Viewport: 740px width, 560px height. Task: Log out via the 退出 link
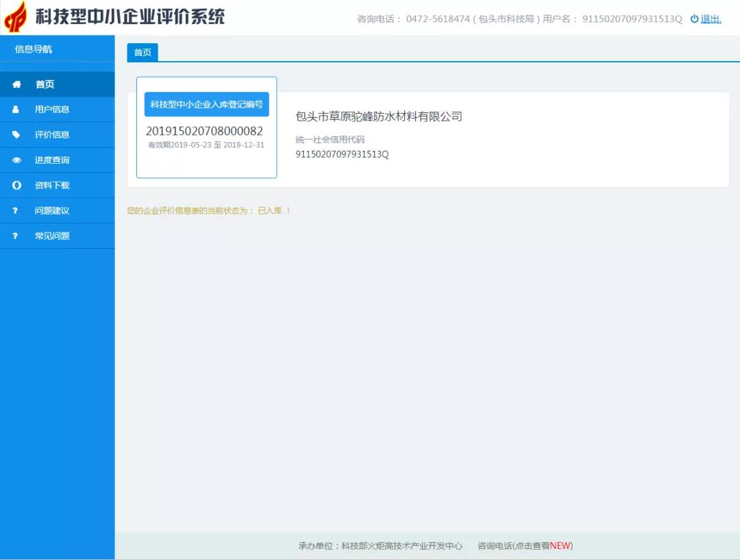click(711, 19)
